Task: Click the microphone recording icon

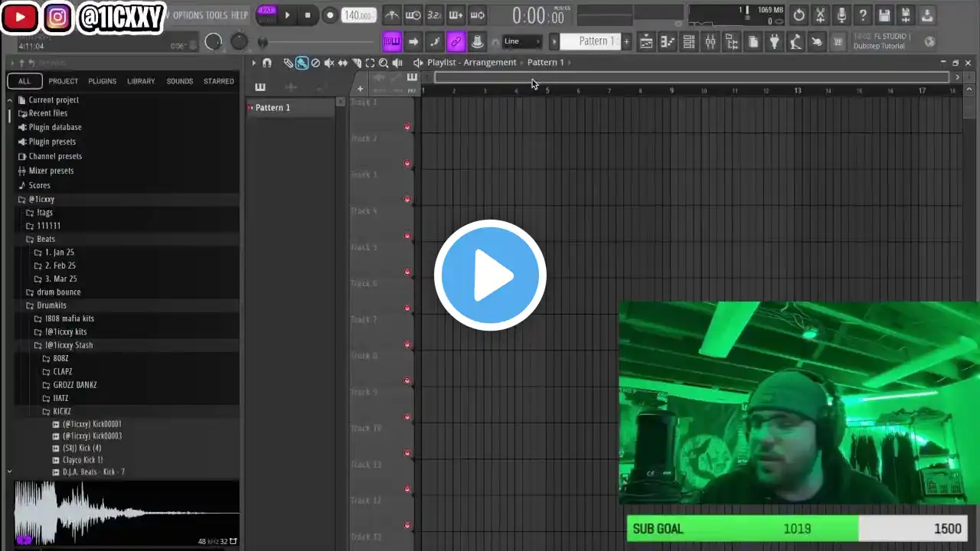Action: pyautogui.click(x=841, y=15)
